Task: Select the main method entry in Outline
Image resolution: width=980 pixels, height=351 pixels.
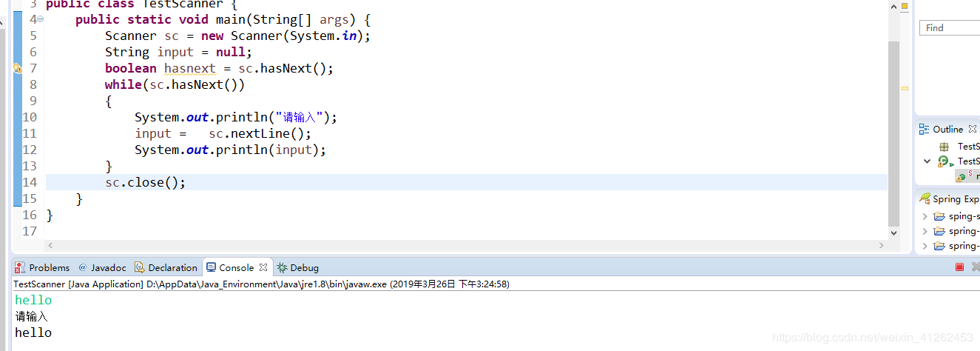Action: pyautogui.click(x=967, y=176)
